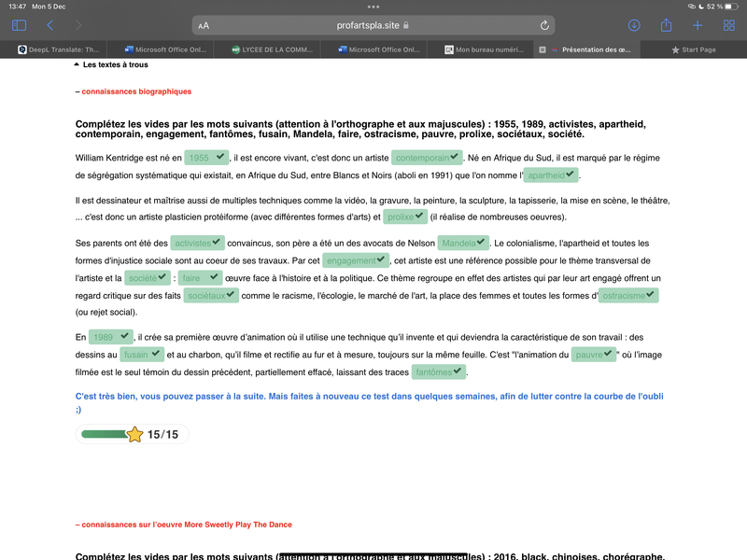Click the blank filled with contemporain
The width and height of the screenshot is (747, 560).
pos(427,158)
